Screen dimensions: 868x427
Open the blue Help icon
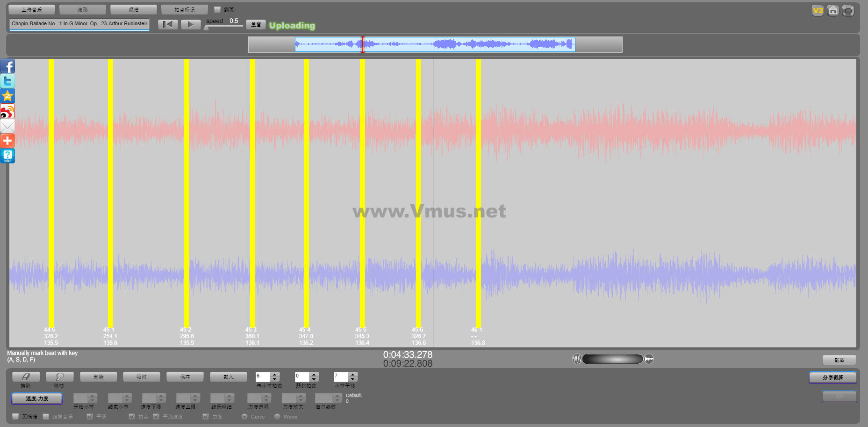(x=7, y=156)
